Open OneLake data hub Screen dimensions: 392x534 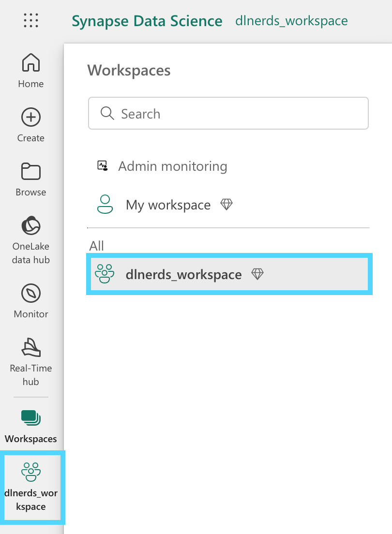click(x=31, y=240)
